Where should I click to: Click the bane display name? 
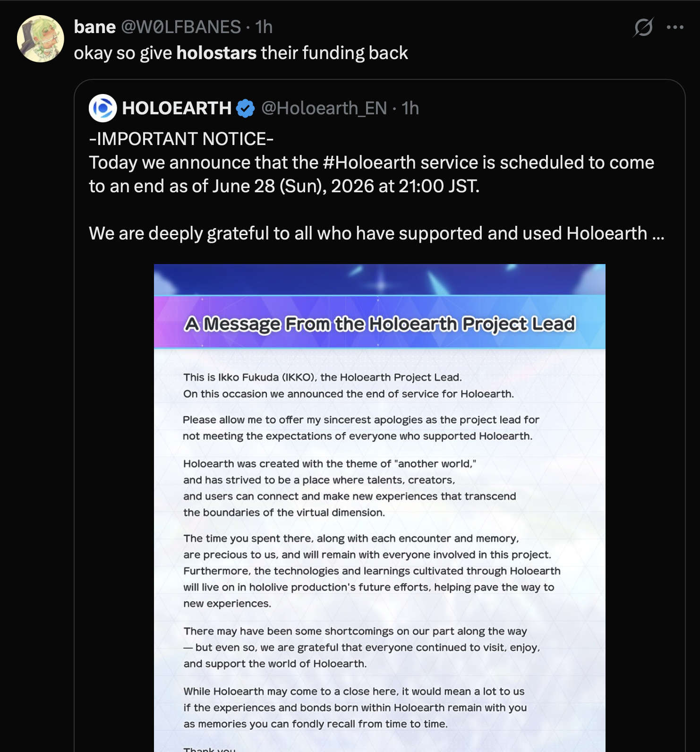[95, 27]
